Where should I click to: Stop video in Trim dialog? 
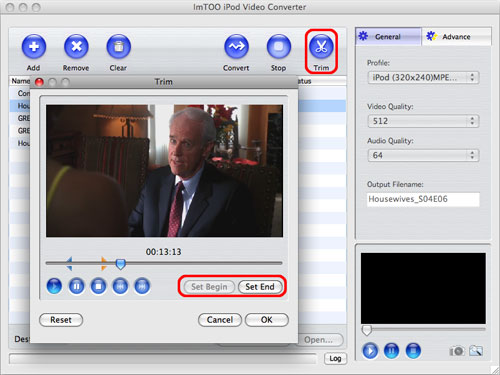pyautogui.click(x=98, y=286)
